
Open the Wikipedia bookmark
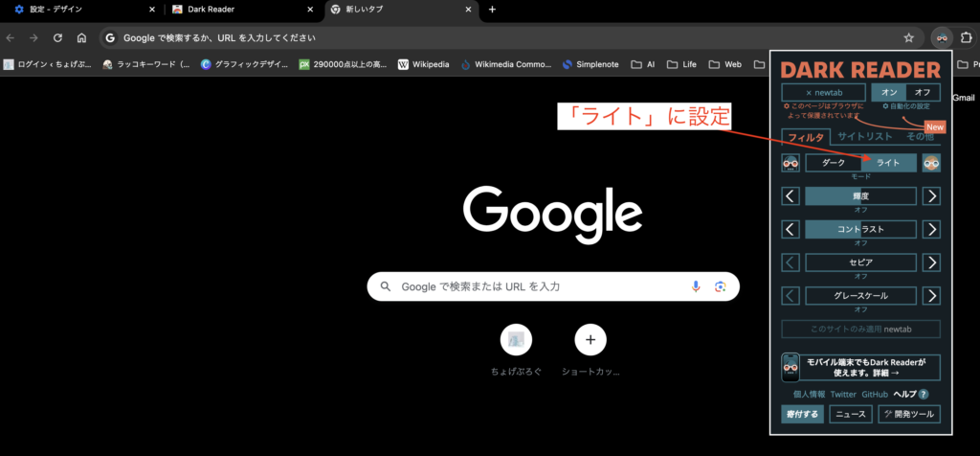[424, 64]
